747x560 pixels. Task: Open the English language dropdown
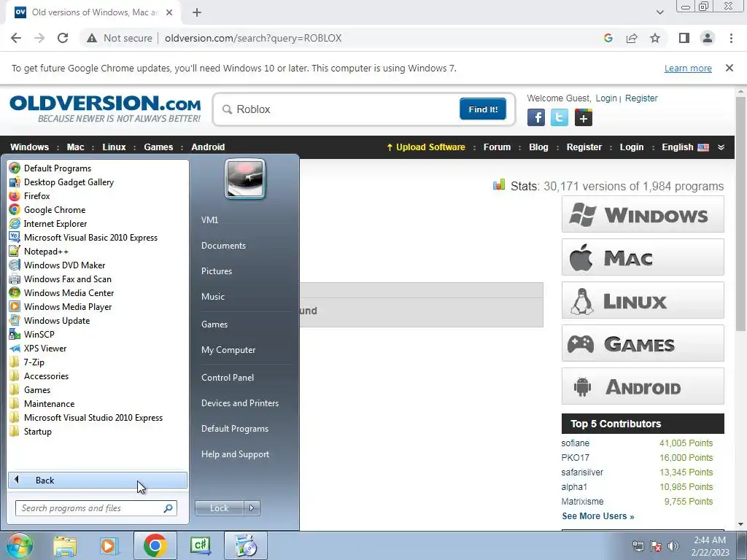click(x=685, y=147)
